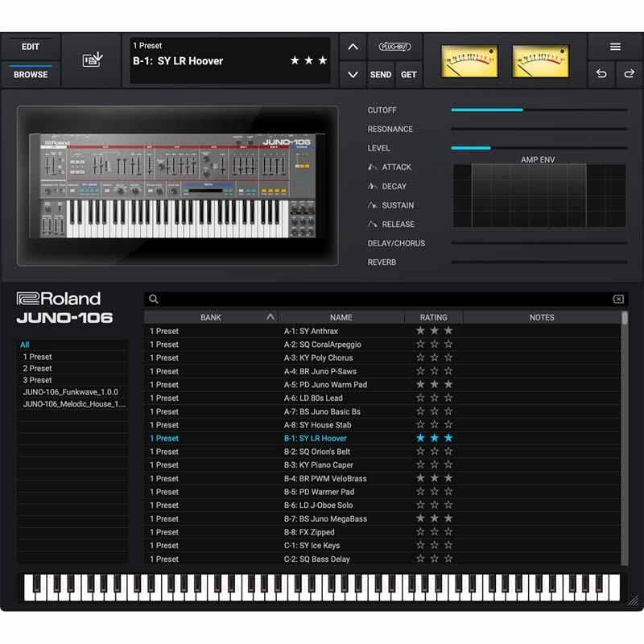
Task: Click rating stars for A-1: SY Anthrax
Action: [x=434, y=331]
